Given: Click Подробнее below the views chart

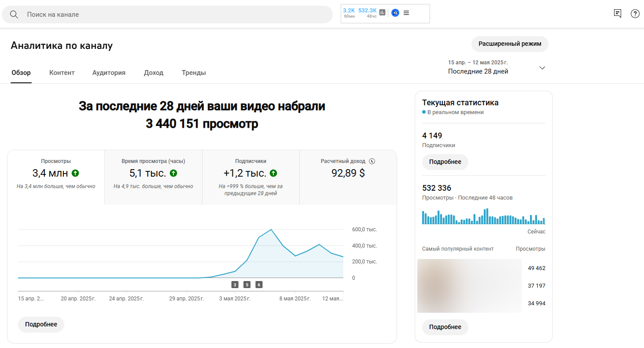Looking at the screenshot, I should point(41,324).
